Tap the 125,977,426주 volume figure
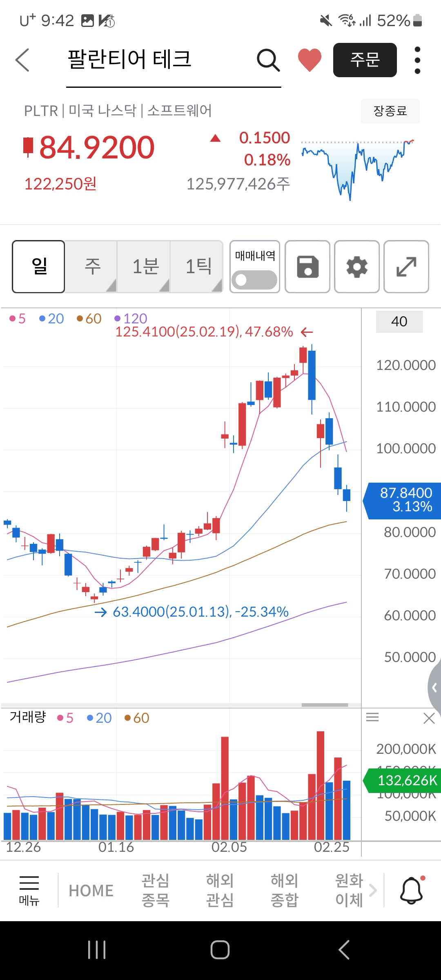This screenshot has width=441, height=980. tap(238, 184)
